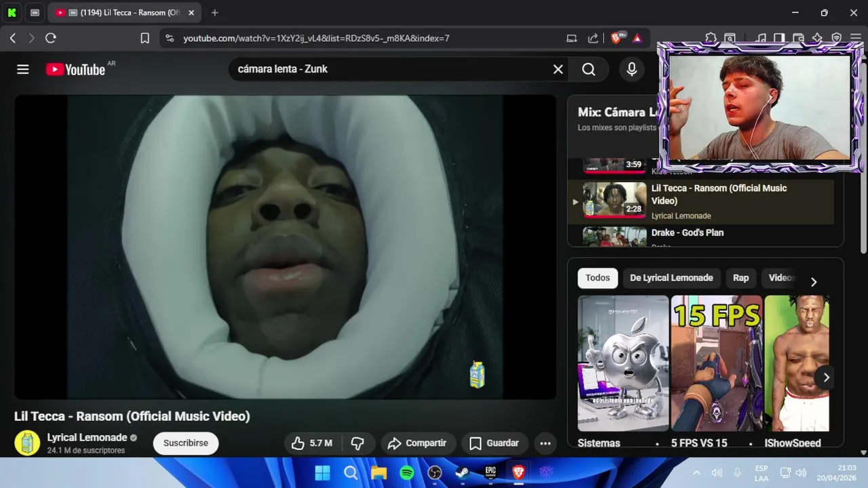Open OBS Studio from the taskbar

click(435, 472)
